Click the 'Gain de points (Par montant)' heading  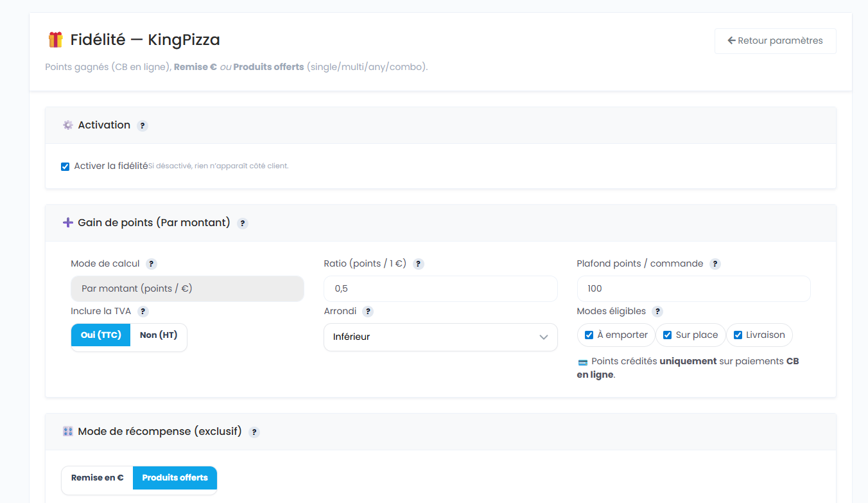[x=154, y=223]
